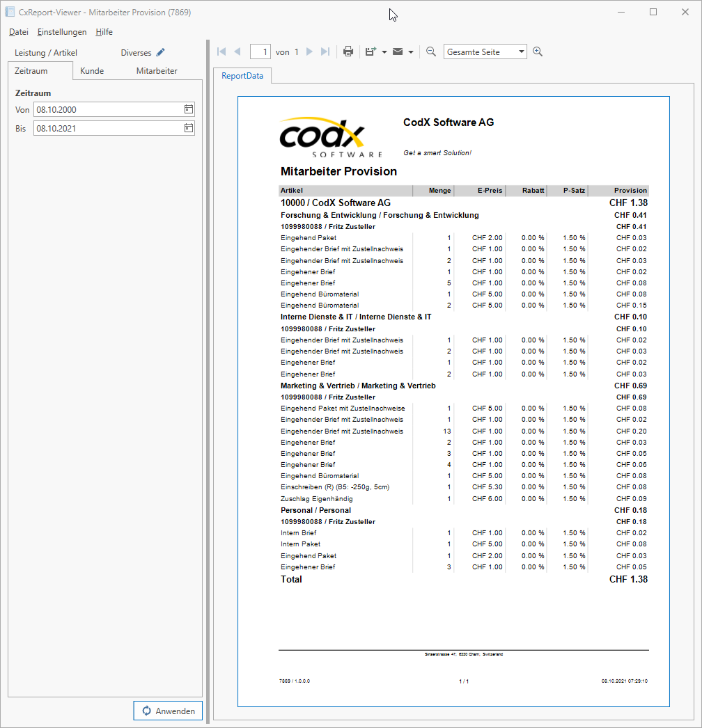Click the export report icon

pos(370,52)
